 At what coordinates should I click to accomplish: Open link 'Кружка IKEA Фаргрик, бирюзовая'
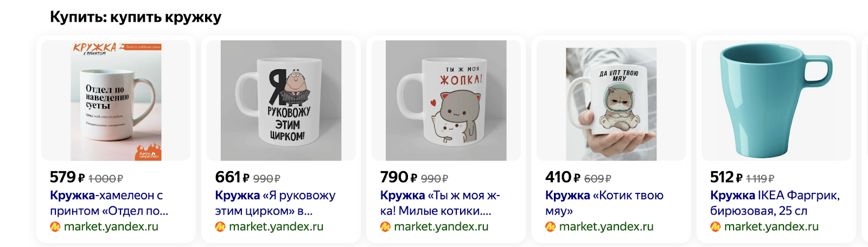[x=775, y=203]
